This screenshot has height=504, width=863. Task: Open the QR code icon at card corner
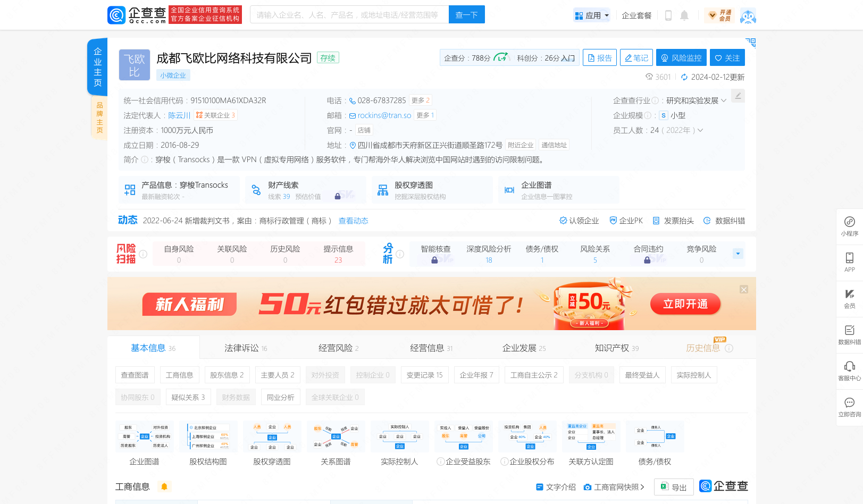pyautogui.click(x=750, y=43)
